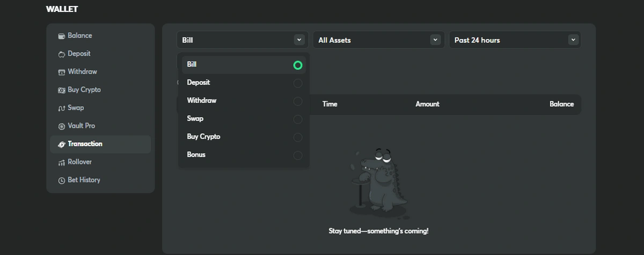Choose Buy Crypto option label in list
Image resolution: width=644 pixels, height=255 pixels.
click(x=203, y=137)
